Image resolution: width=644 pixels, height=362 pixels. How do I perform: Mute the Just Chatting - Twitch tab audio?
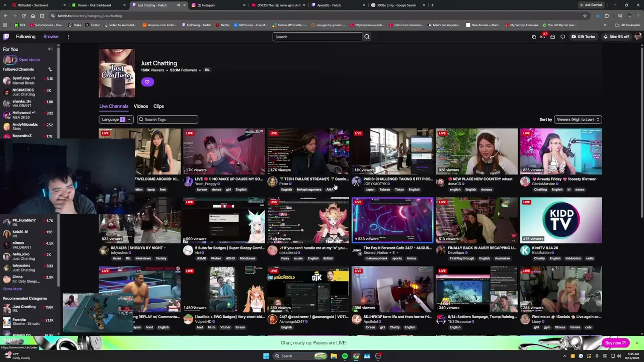click(x=178, y=5)
